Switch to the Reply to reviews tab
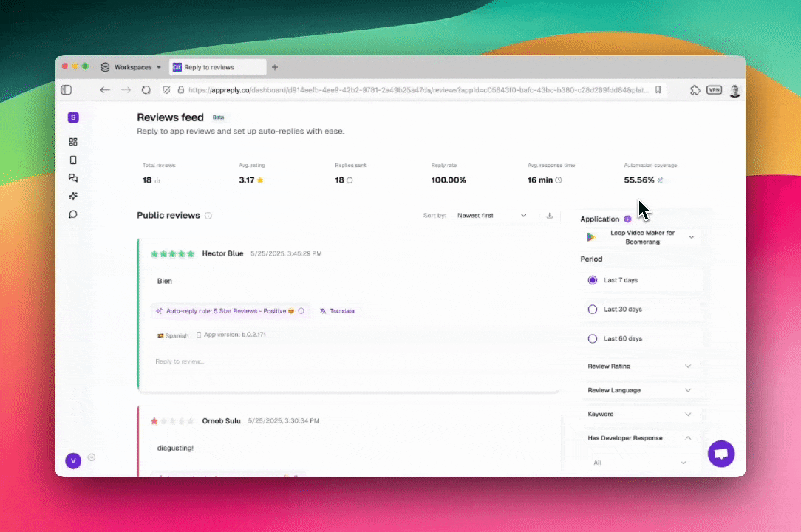The width and height of the screenshot is (801, 532). [218, 67]
